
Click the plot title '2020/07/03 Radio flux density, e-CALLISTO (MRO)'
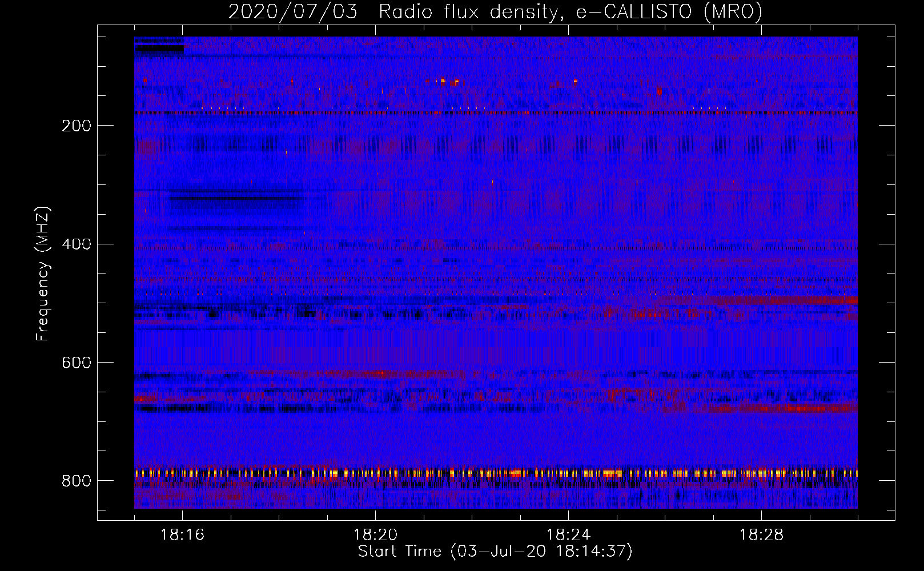[x=495, y=11]
